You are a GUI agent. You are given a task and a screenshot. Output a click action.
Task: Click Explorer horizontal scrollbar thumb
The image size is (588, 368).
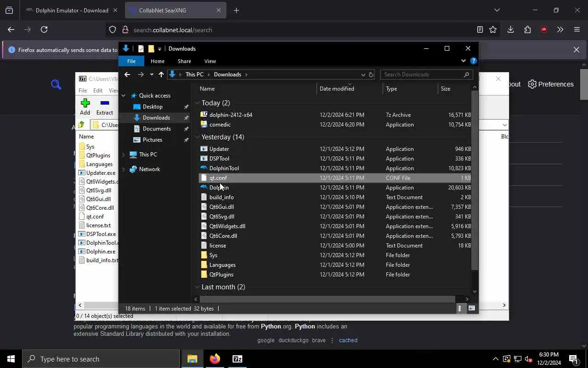coord(328,299)
